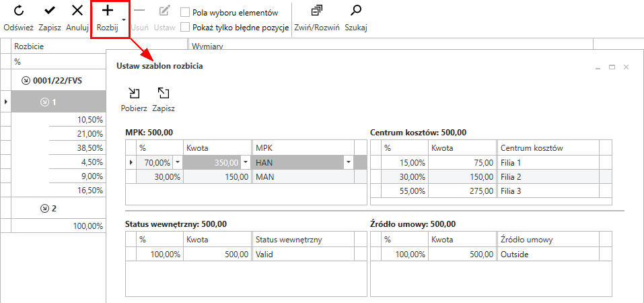
Task: Select the Valid status cell
Action: point(303,254)
